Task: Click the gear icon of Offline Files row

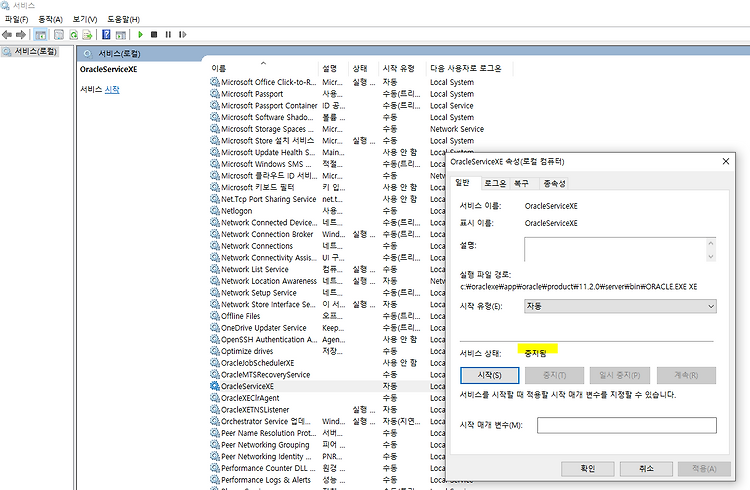Action: point(214,316)
